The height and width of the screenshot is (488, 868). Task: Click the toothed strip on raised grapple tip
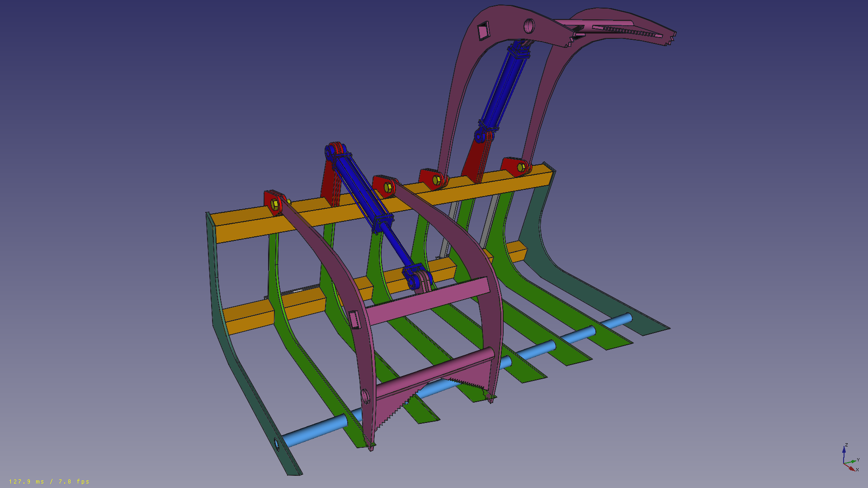(628, 31)
